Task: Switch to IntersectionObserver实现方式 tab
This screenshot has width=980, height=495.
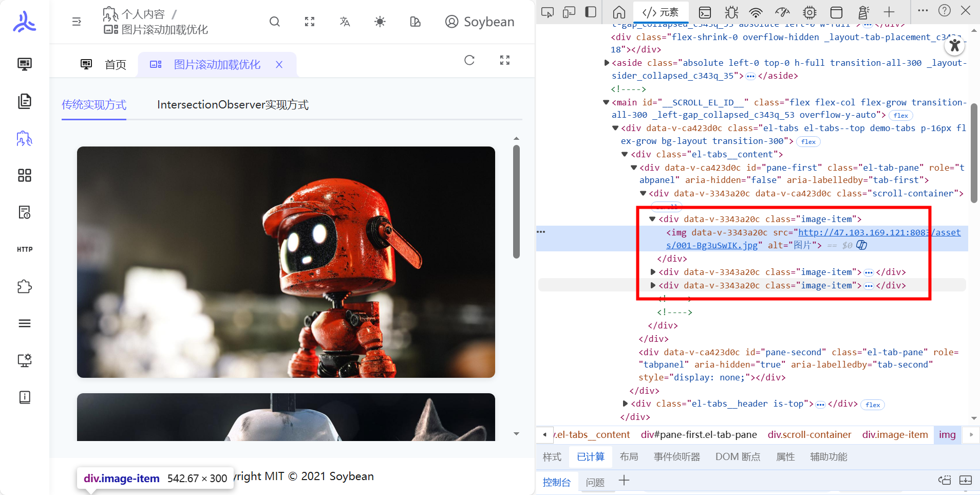Action: 232,104
